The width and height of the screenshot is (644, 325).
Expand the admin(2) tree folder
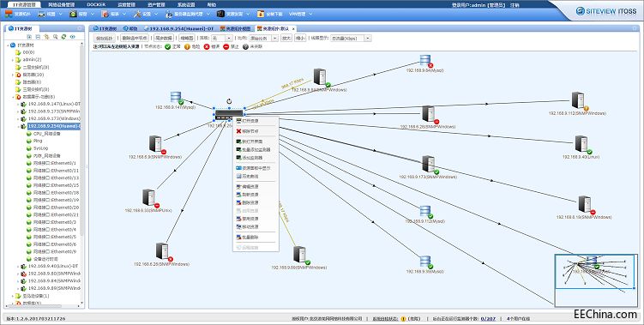pos(13,60)
